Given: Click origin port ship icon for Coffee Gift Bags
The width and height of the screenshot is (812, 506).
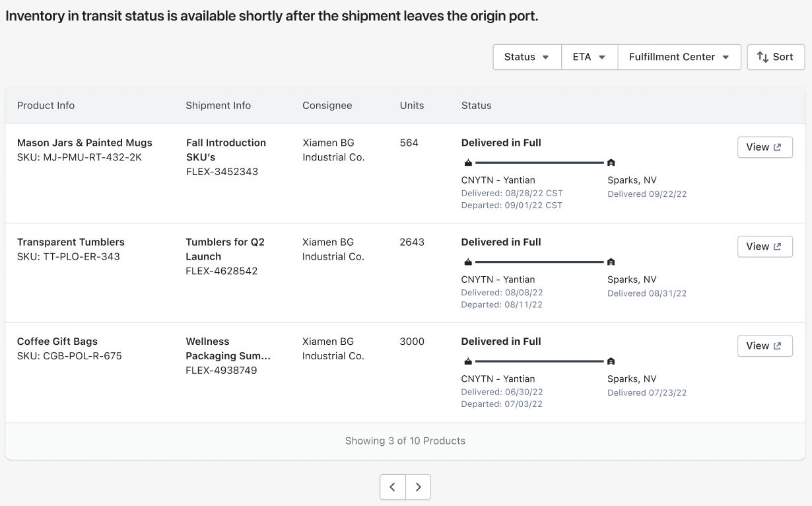Looking at the screenshot, I should coord(468,361).
